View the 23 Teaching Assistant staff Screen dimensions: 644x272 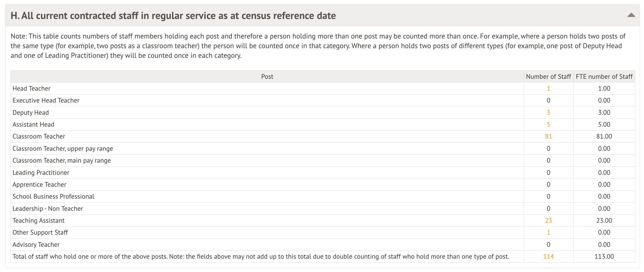548,220
